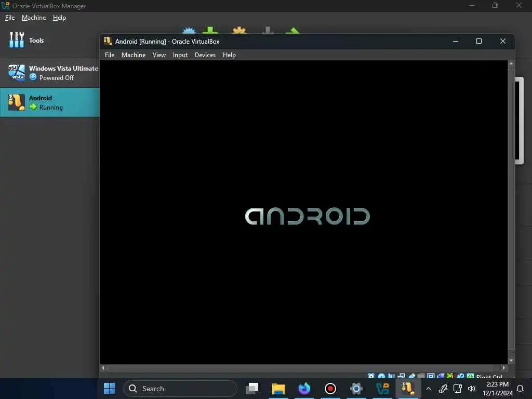Viewport: 532px width, 399px height.
Task: Open Settings gear app on taskbar
Action: tap(356, 389)
